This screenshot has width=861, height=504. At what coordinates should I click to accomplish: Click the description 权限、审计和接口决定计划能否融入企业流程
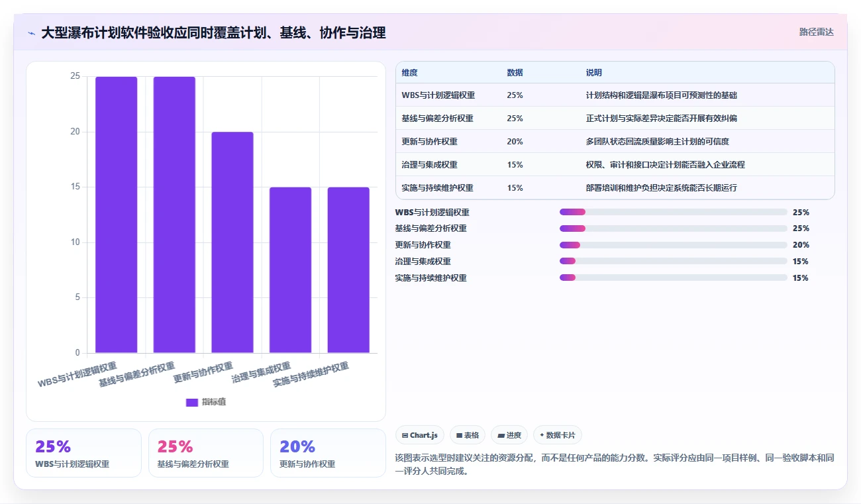tap(666, 165)
